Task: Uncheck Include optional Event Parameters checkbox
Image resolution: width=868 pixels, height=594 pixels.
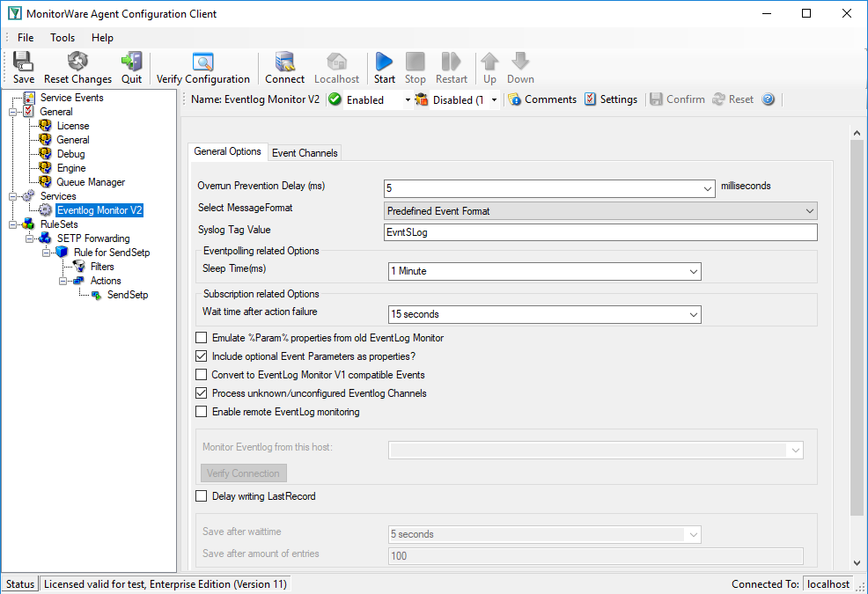Action: (202, 356)
